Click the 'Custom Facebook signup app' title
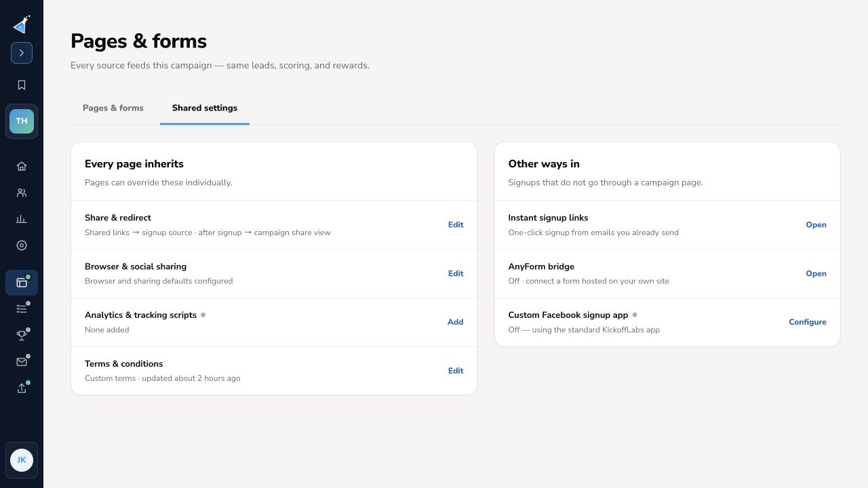 click(568, 315)
